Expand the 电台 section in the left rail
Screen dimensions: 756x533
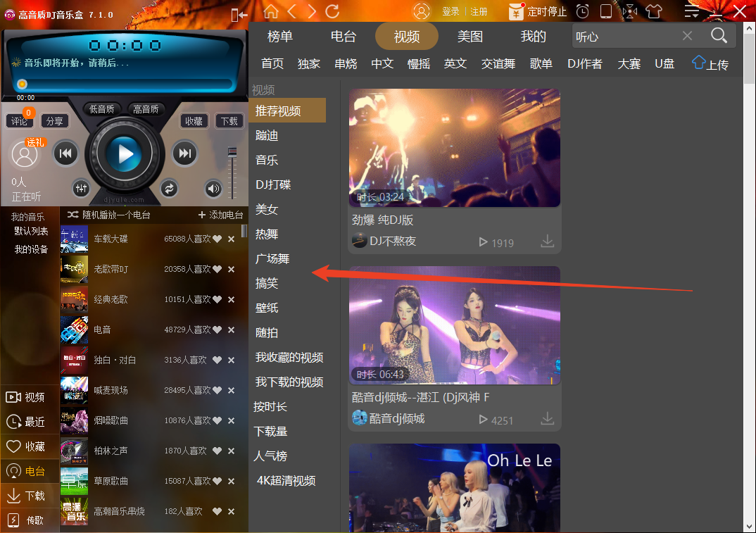(29, 471)
